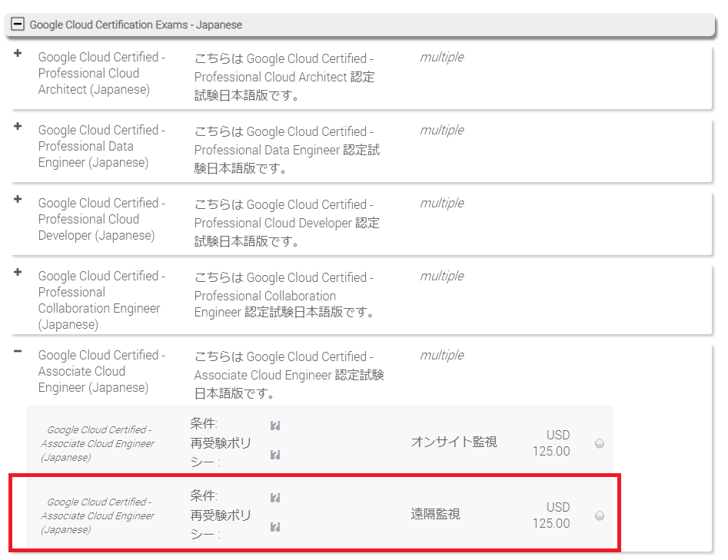The height and width of the screenshot is (560, 728).
Task: Click USD 125.00 price in オンサイト監視 row
Action: tap(551, 443)
